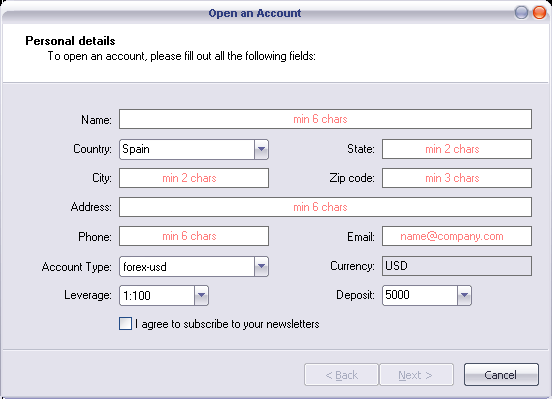
Task: Click the State input field
Action: coord(457,149)
